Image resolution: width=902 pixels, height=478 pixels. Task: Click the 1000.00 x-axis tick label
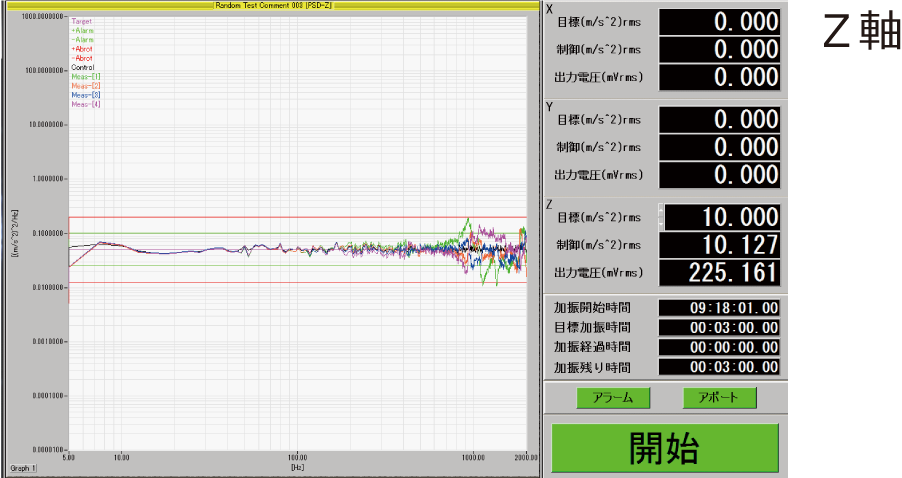pyautogui.click(x=473, y=458)
